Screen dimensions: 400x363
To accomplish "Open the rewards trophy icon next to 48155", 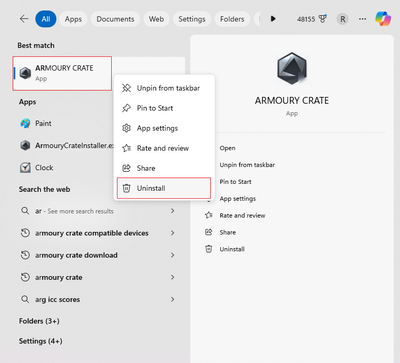I will 323,19.
